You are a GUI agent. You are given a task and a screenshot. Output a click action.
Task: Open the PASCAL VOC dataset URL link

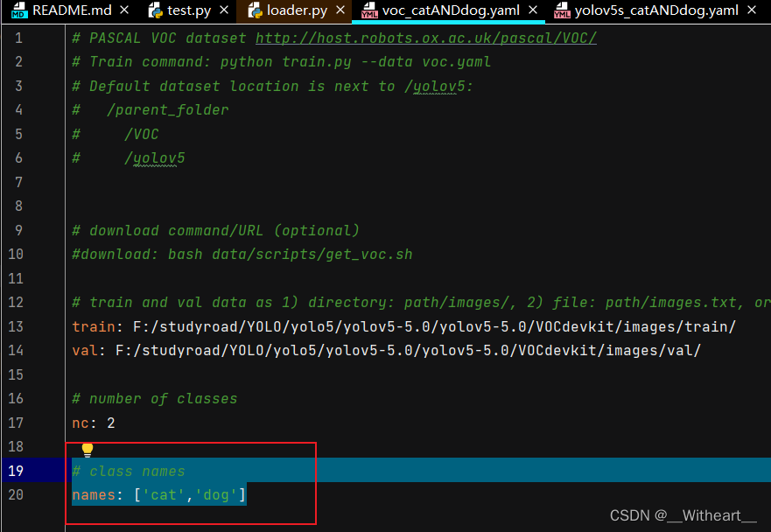coord(426,38)
